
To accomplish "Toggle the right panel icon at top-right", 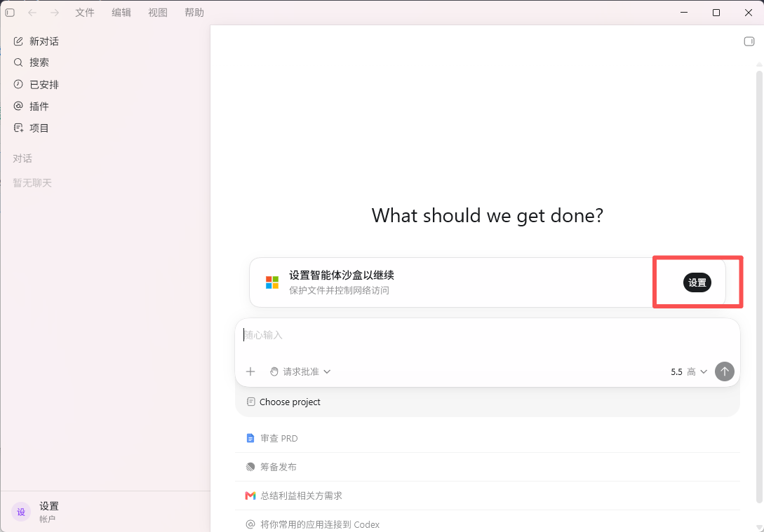I will [749, 41].
